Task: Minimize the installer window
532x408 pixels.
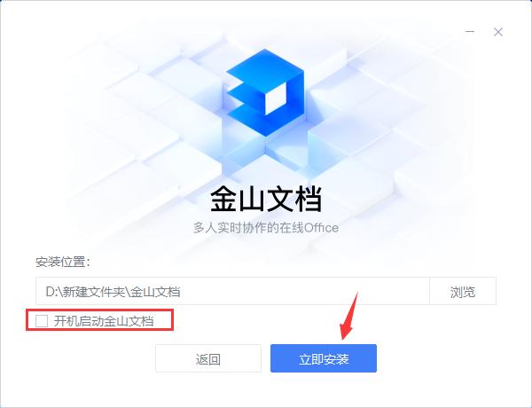Action: pos(470,32)
